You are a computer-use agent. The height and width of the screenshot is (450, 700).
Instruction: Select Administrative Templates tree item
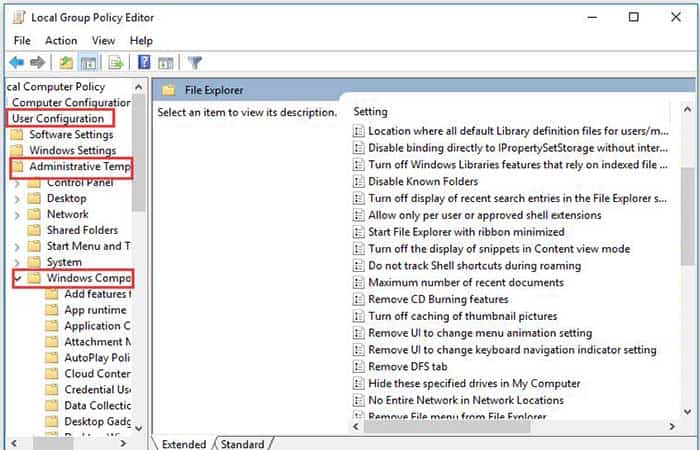pyautogui.click(x=80, y=167)
